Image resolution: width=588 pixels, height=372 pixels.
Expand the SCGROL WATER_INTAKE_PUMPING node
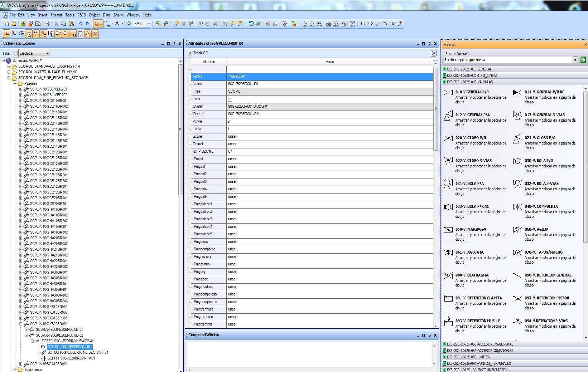[9, 72]
